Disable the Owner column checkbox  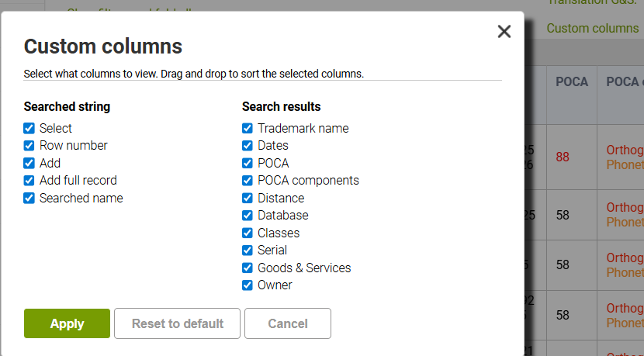point(248,285)
